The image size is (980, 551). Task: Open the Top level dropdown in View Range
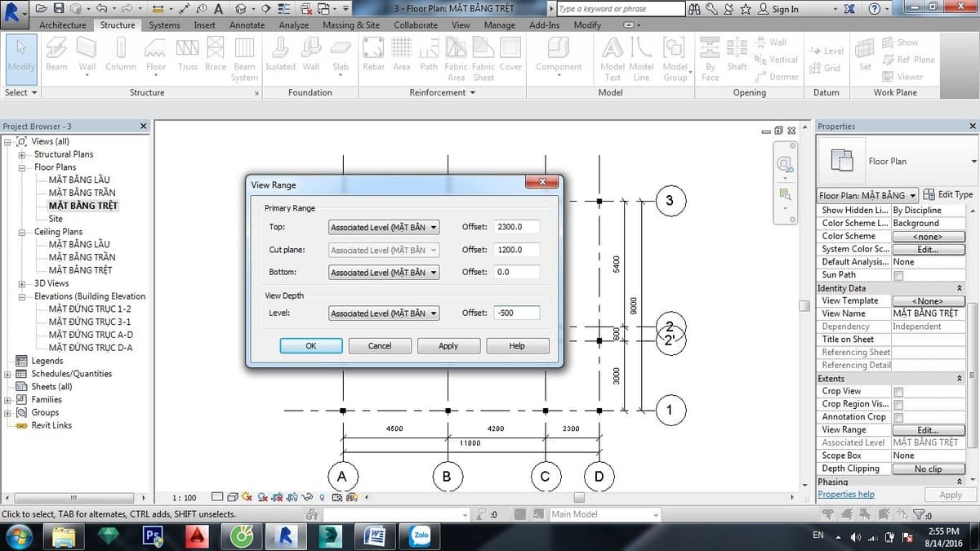[384, 227]
